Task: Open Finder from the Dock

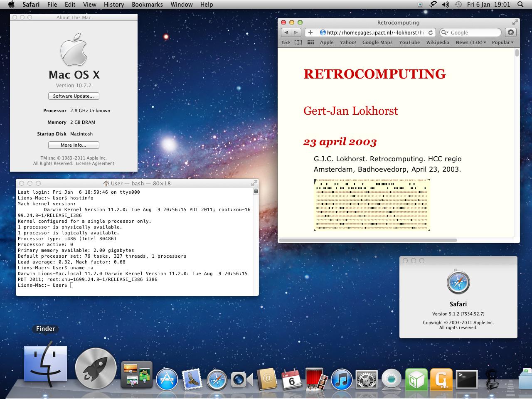Action: coord(45,365)
